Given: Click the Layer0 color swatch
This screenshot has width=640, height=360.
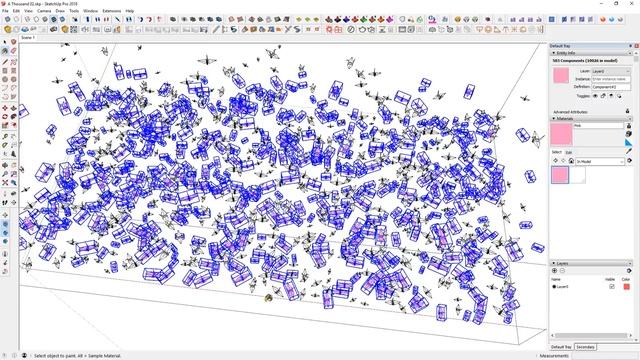Looking at the screenshot, I should 627,287.
